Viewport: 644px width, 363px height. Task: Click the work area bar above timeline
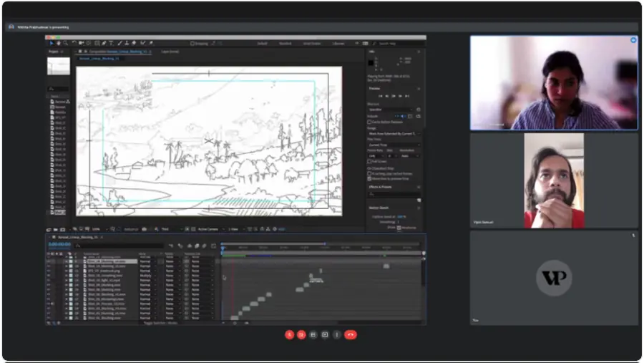click(322, 253)
